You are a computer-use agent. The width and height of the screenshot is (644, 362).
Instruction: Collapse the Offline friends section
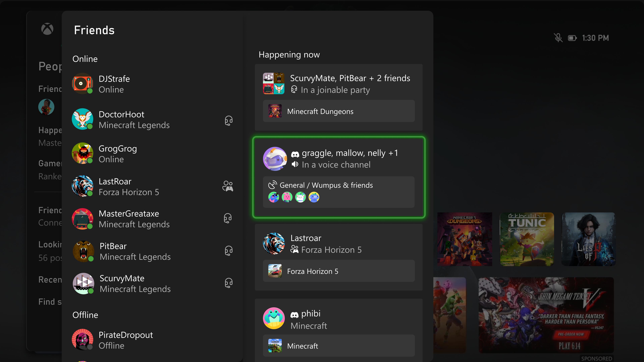click(85, 315)
